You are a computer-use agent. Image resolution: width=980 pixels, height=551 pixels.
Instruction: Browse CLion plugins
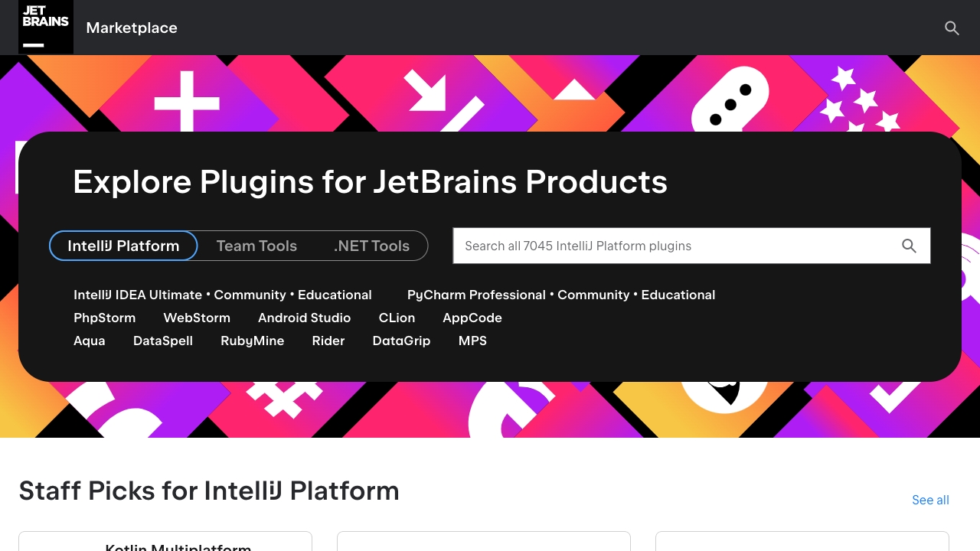coord(397,318)
